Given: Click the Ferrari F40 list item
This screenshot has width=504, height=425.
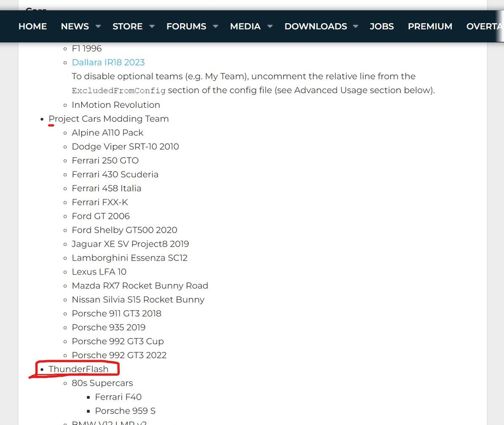Looking at the screenshot, I should point(118,397).
